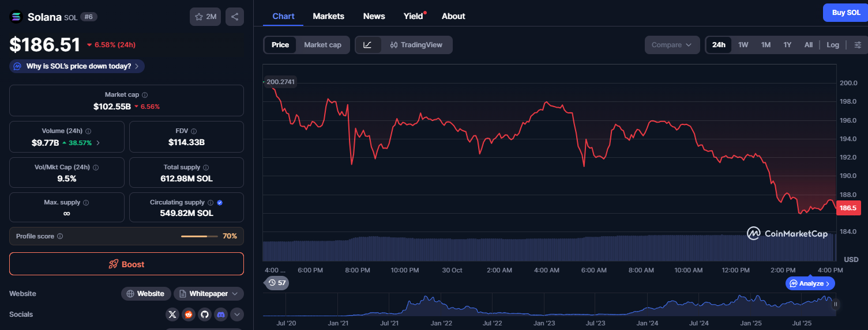Click the chart settings sliders icon
Screen dimensions: 868x330
click(858, 45)
